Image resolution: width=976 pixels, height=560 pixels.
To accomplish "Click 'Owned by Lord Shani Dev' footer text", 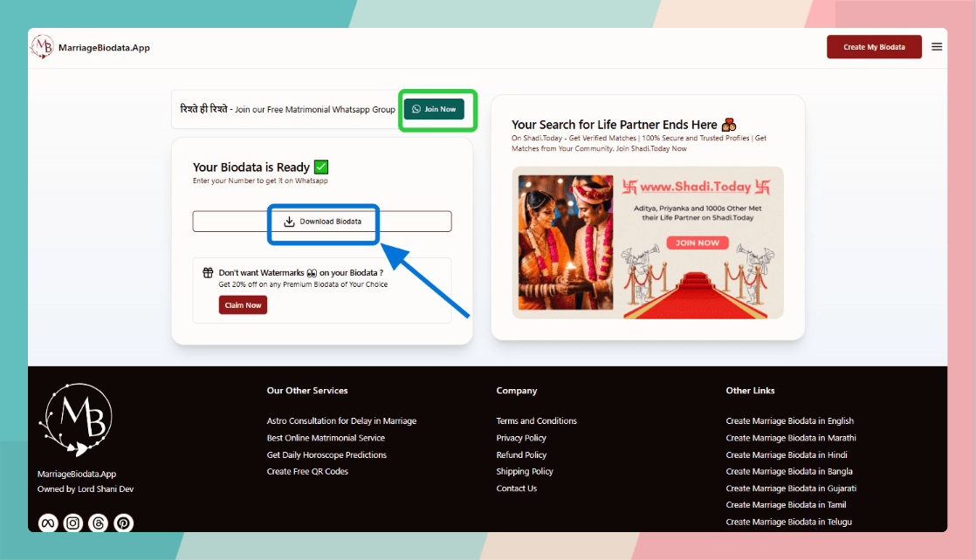I will [x=86, y=488].
